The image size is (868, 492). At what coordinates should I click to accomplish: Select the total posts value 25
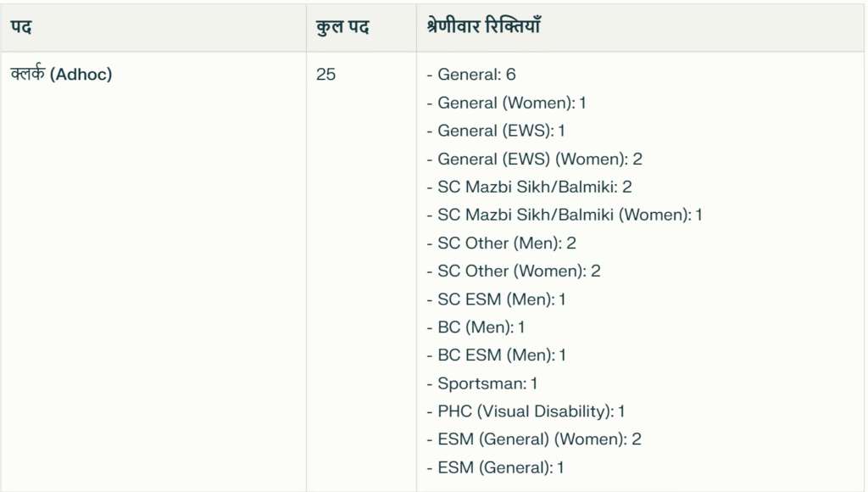click(x=326, y=75)
